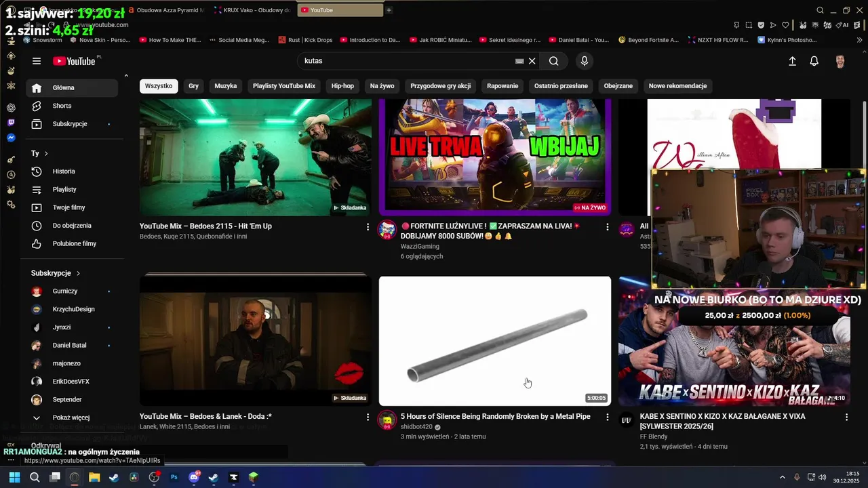The height and width of the screenshot is (488, 868).
Task: Start voice search with microphone icon
Action: (x=585, y=61)
